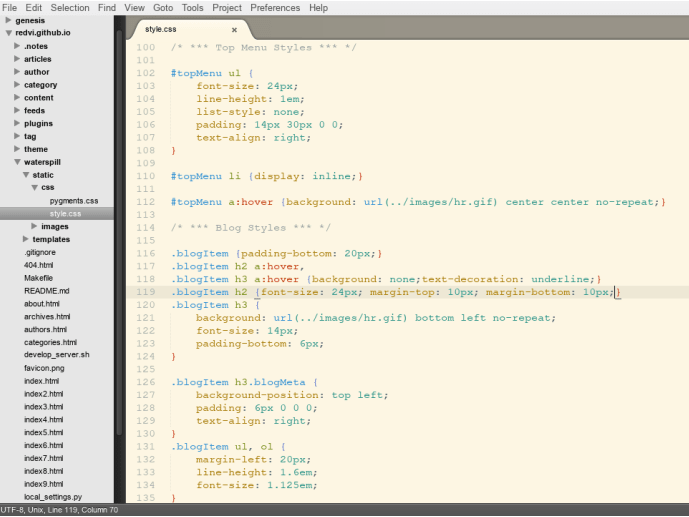
Task: Click the status bar 'Line 119, Column 70'
Action: tap(83, 510)
